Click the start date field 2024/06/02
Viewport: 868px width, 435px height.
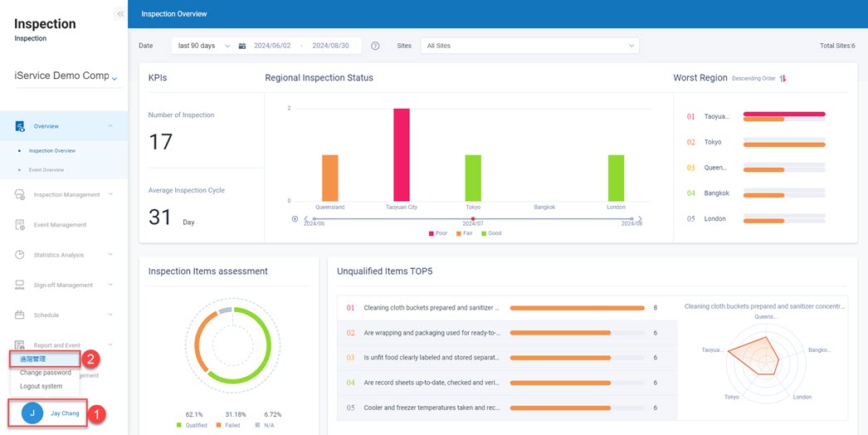(272, 46)
